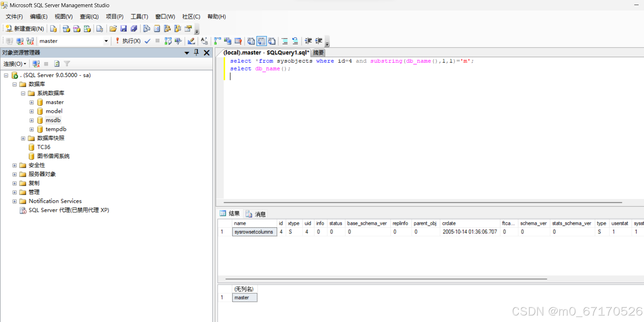
Task: Click the SQL Server Mobile Query icon
Action: point(100,29)
